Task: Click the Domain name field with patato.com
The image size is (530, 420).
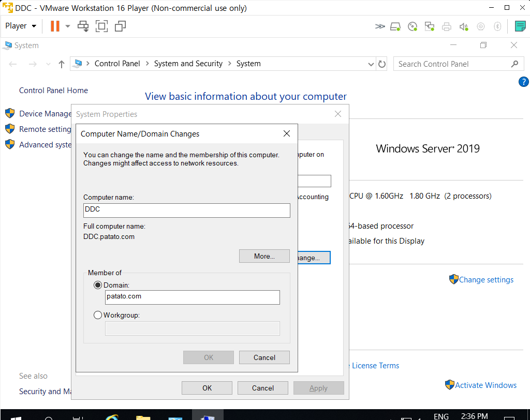Action: [x=193, y=297]
